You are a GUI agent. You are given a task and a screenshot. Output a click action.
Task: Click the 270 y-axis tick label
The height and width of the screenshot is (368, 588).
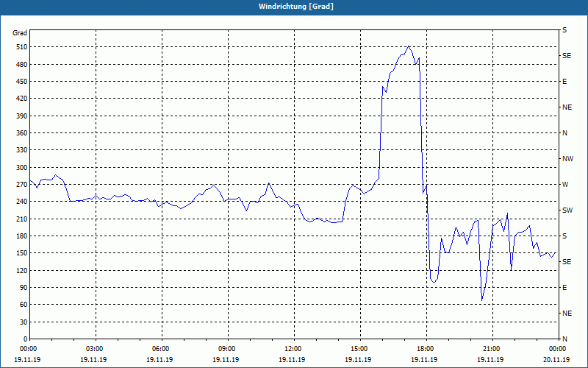(x=21, y=185)
